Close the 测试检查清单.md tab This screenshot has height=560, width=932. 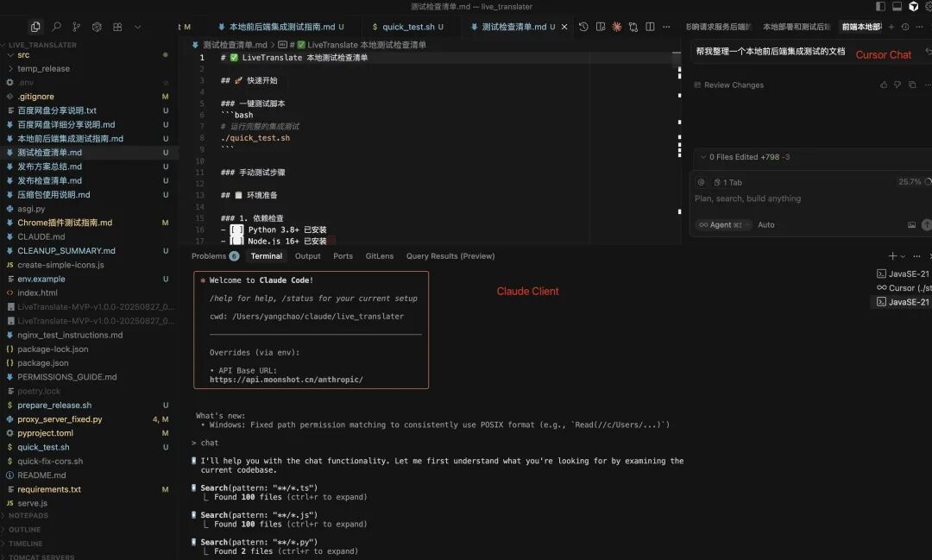click(564, 27)
